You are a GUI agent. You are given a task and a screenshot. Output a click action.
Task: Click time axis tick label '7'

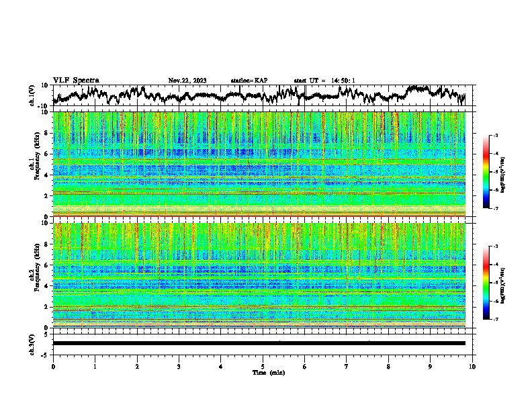click(x=347, y=367)
